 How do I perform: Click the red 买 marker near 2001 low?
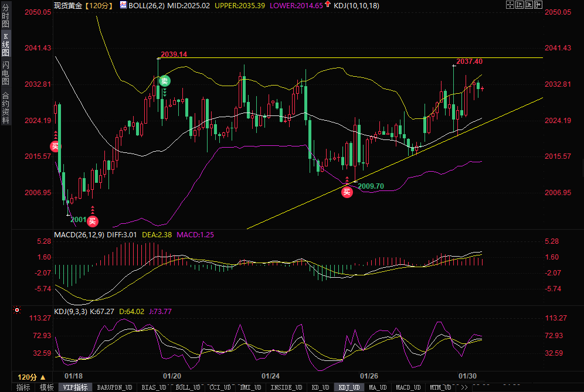[x=92, y=221]
